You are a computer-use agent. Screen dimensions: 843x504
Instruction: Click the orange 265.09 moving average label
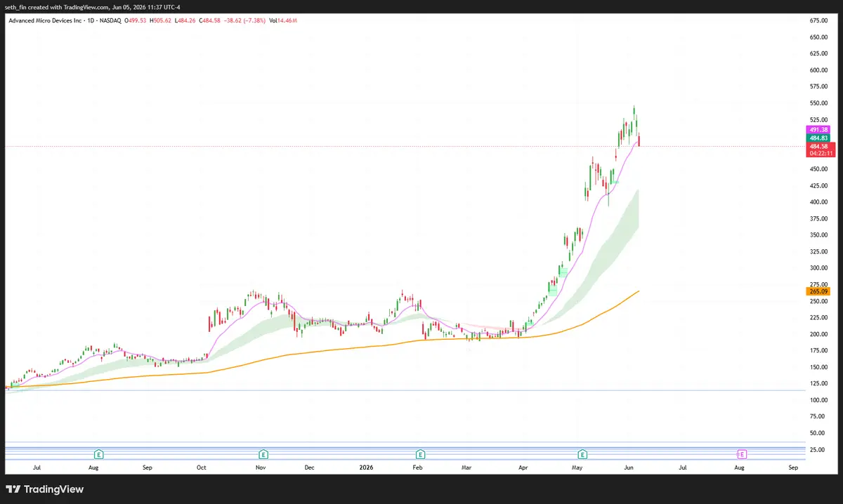point(819,291)
